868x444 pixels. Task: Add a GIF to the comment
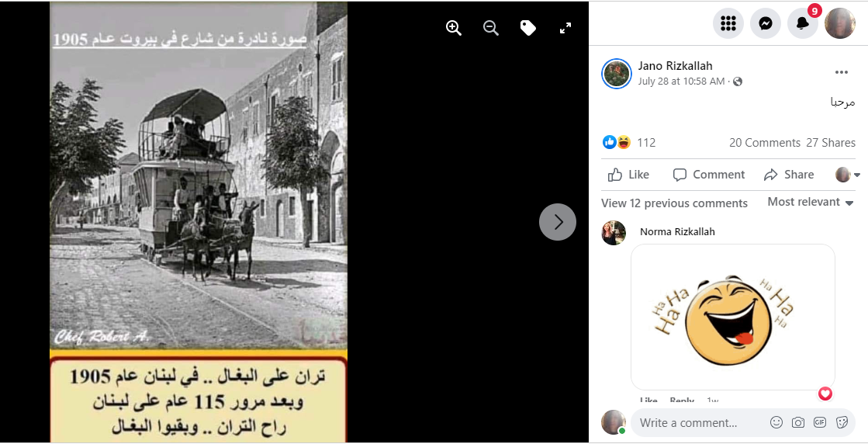click(820, 422)
